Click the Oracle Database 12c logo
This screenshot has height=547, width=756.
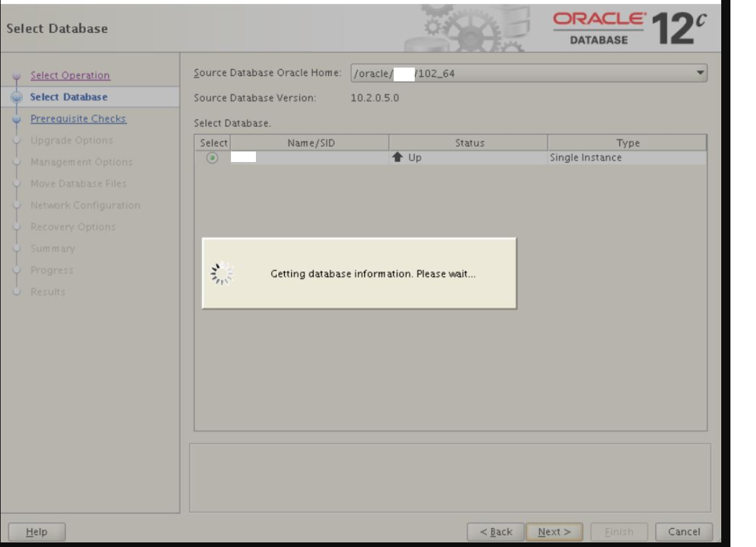[x=630, y=28]
